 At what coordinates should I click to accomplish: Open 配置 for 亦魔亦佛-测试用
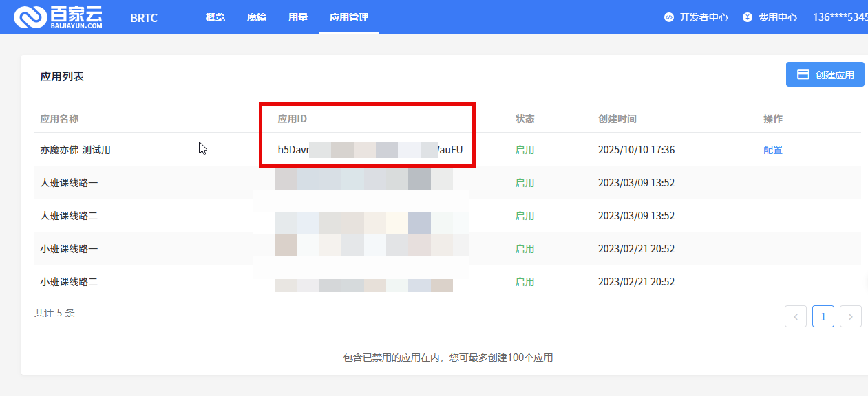coord(773,150)
